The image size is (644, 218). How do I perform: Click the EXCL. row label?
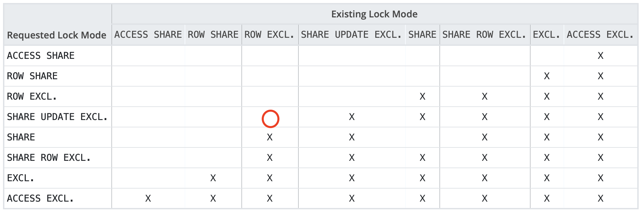21,178
